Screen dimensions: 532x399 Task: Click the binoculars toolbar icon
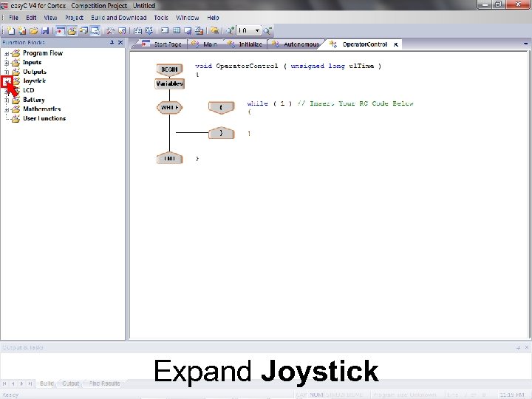(137, 31)
